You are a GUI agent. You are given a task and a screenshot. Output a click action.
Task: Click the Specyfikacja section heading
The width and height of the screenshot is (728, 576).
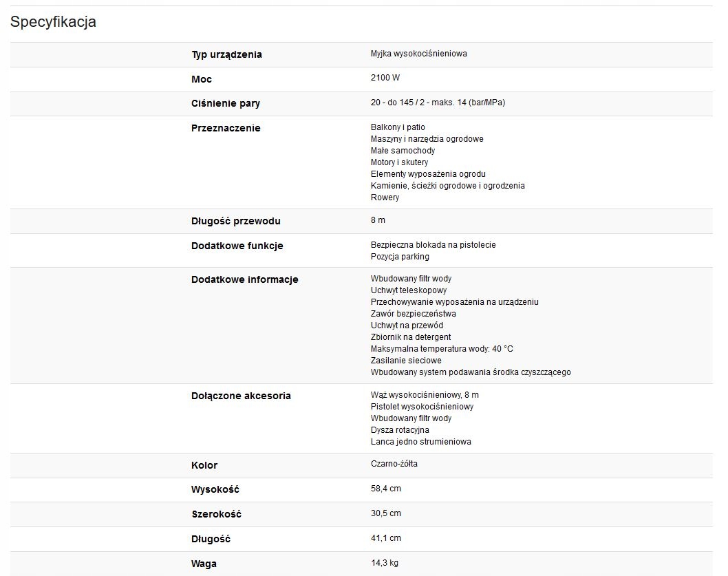tap(53, 22)
